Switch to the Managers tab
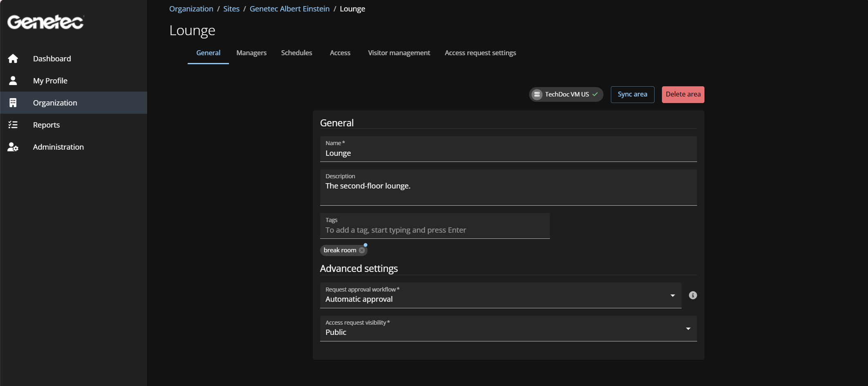The width and height of the screenshot is (868, 386). point(251,53)
